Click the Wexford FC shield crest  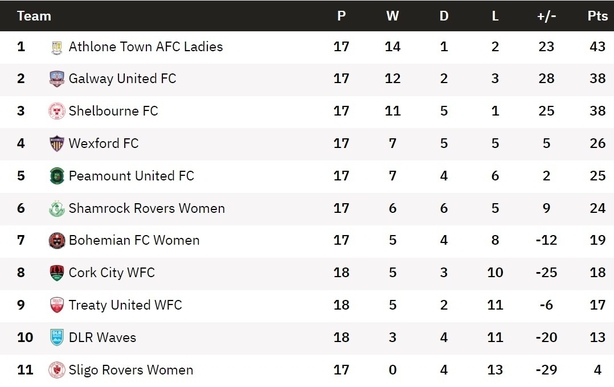click(57, 143)
